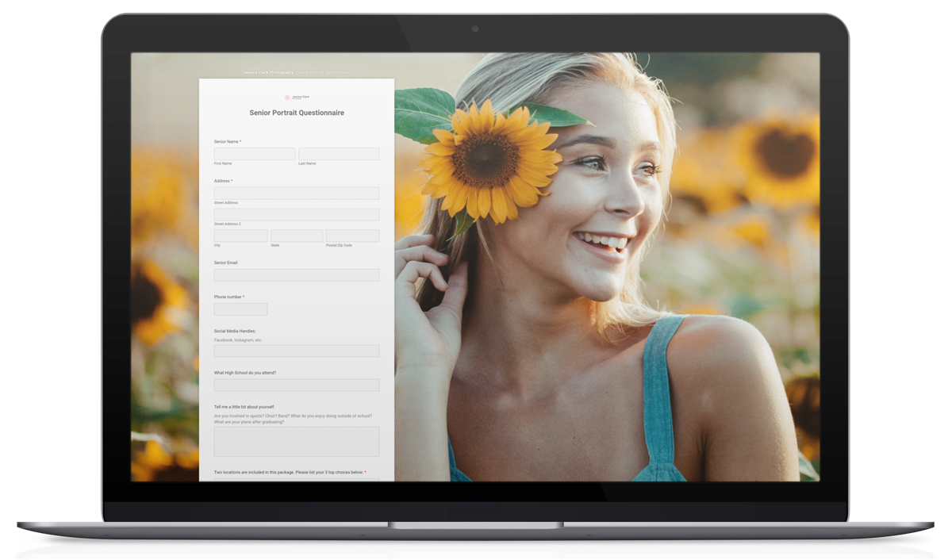Click the What High School do you attend field

tap(297, 385)
